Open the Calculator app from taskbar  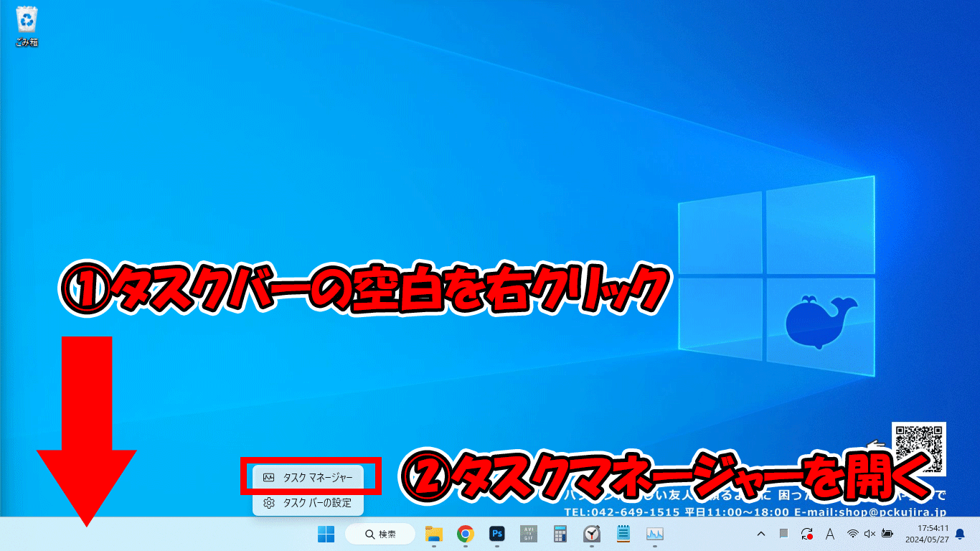(x=560, y=534)
